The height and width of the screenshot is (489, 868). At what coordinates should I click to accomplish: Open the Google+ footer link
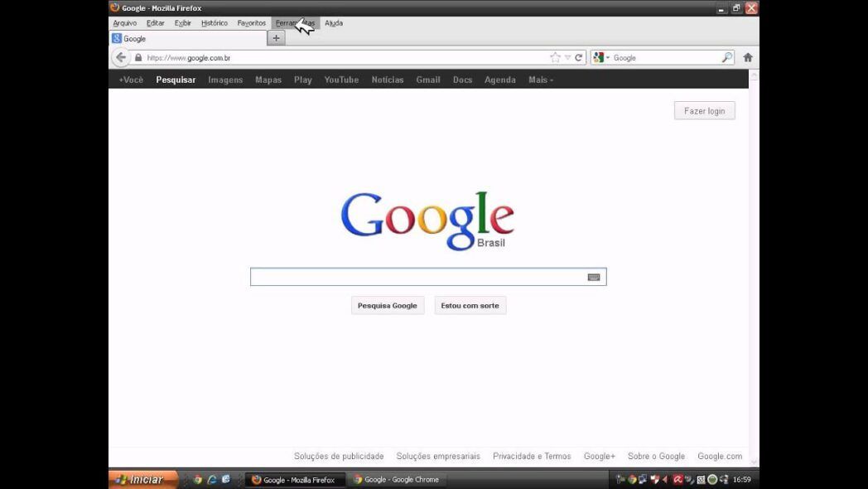[600, 457]
